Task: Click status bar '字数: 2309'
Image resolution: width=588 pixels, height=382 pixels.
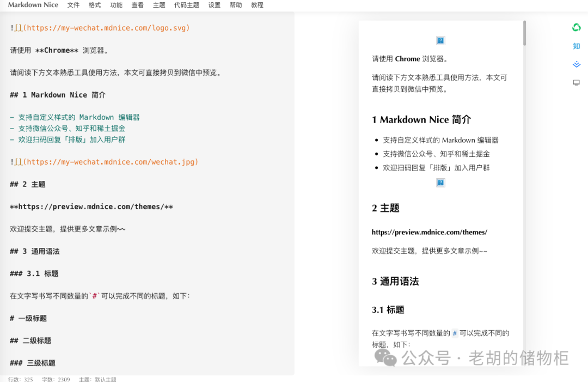Action: coord(56,379)
